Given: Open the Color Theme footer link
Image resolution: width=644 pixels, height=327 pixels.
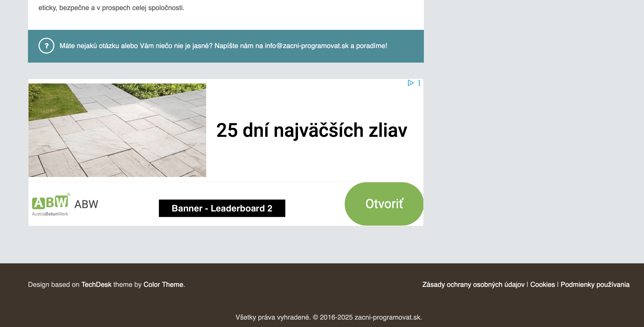Looking at the screenshot, I should [163, 284].
